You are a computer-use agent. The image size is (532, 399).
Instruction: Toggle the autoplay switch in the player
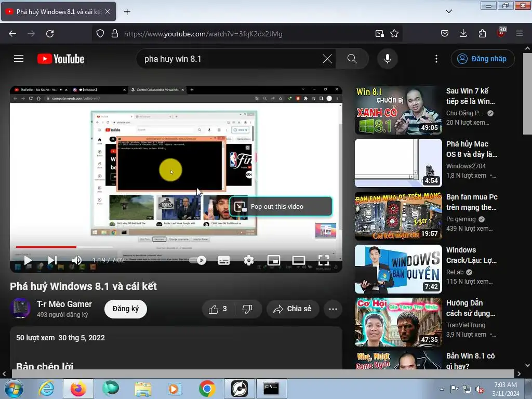coord(198,260)
